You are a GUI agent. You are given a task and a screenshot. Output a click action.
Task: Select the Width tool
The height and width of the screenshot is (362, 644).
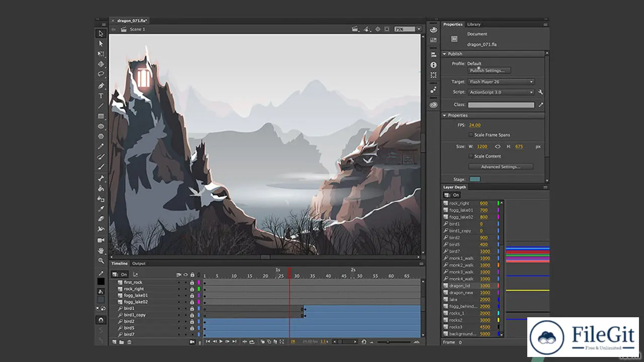101,229
